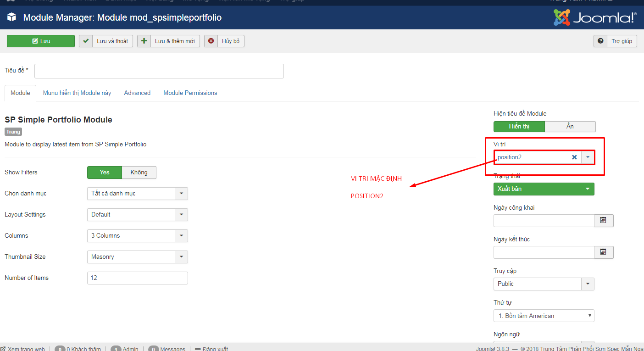Click the Trang badge label
Image resolution: width=644 pixels, height=351 pixels.
pos(13,132)
